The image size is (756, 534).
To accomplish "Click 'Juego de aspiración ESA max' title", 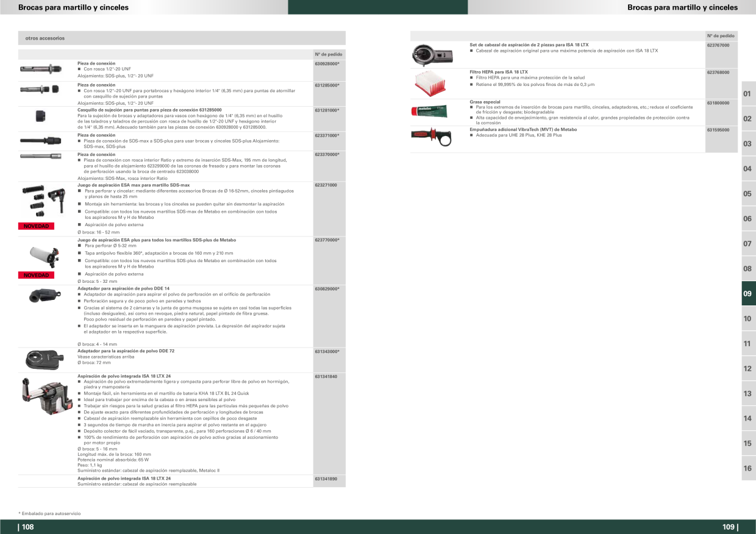I will tap(134, 185).
